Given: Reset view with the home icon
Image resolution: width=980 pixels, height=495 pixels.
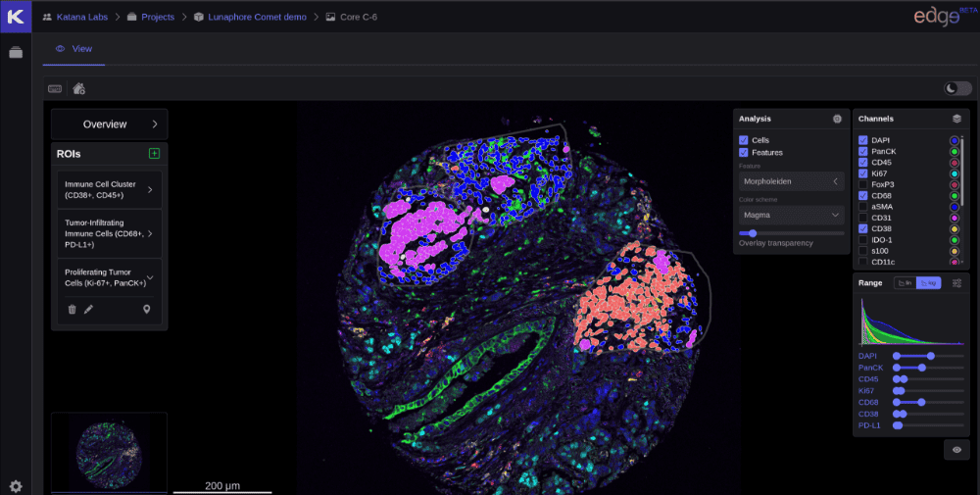Looking at the screenshot, I should coord(78,88).
